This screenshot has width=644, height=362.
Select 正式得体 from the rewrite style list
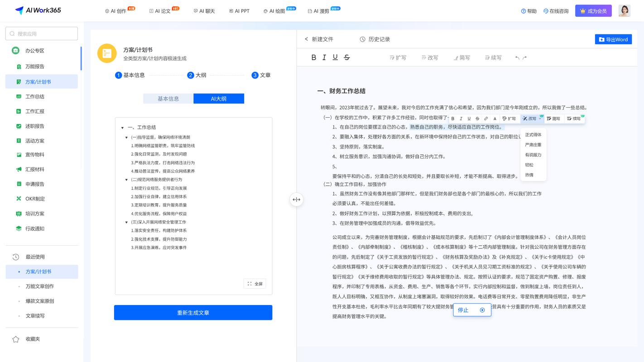[533, 134]
